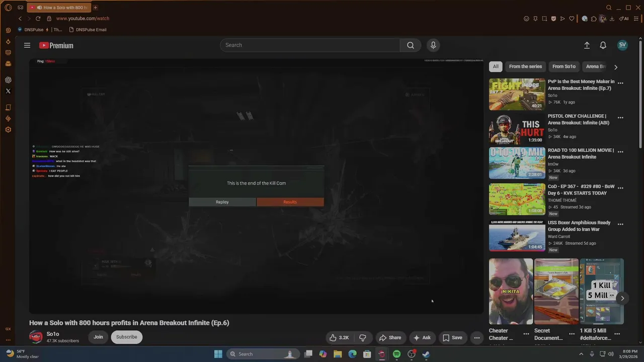Image resolution: width=644 pixels, height=362 pixels.
Task: Start voice search with the microphone
Action: pyautogui.click(x=433, y=45)
